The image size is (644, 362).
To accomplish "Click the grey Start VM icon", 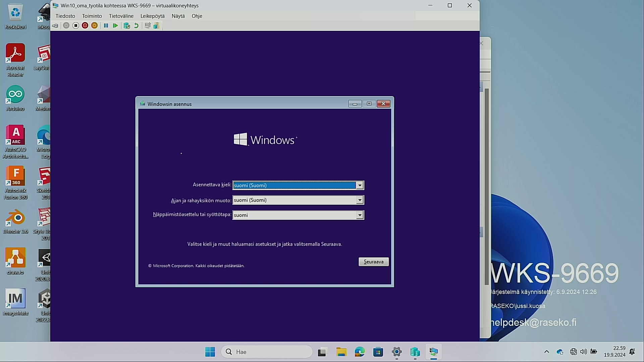I will point(66,25).
